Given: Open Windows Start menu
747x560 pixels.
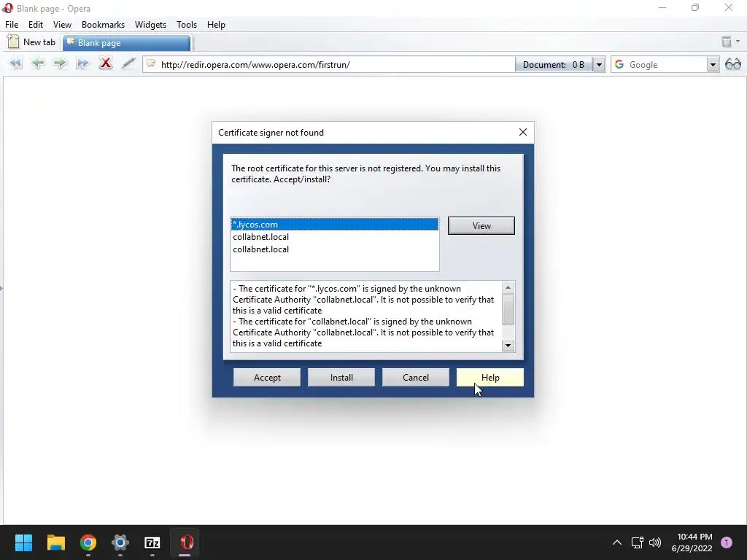Looking at the screenshot, I should coord(23,542).
